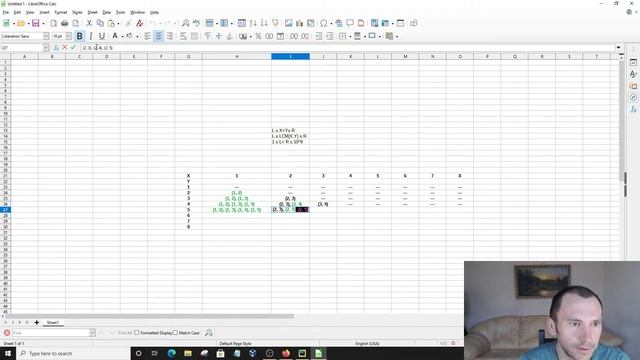Expand the Font Size dropdown
This screenshot has width=640, height=360.
coord(68,36)
